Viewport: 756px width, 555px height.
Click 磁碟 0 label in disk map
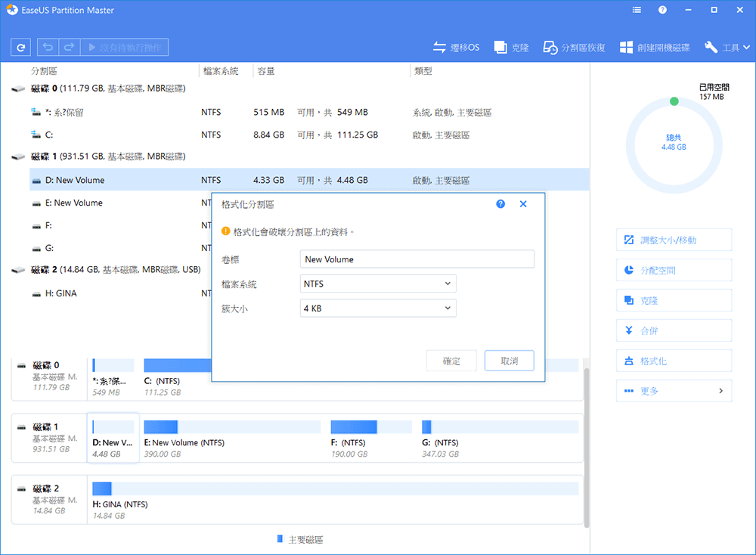point(46,365)
